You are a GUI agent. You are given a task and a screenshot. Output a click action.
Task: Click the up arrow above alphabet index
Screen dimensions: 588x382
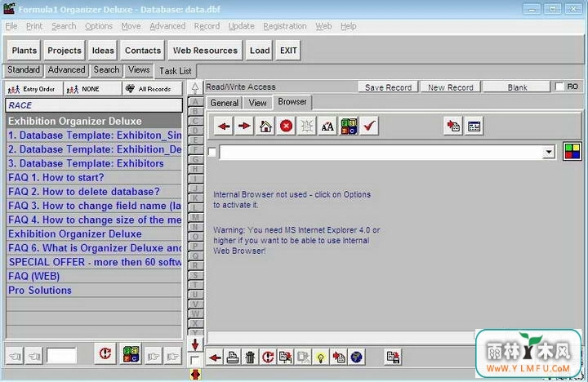click(195, 88)
